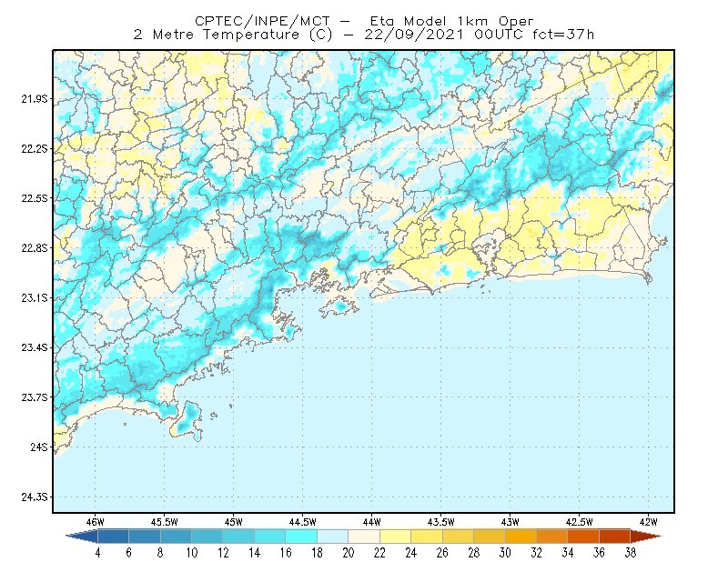
Task: Select the 22.8S latitude label
Action: pyautogui.click(x=35, y=248)
